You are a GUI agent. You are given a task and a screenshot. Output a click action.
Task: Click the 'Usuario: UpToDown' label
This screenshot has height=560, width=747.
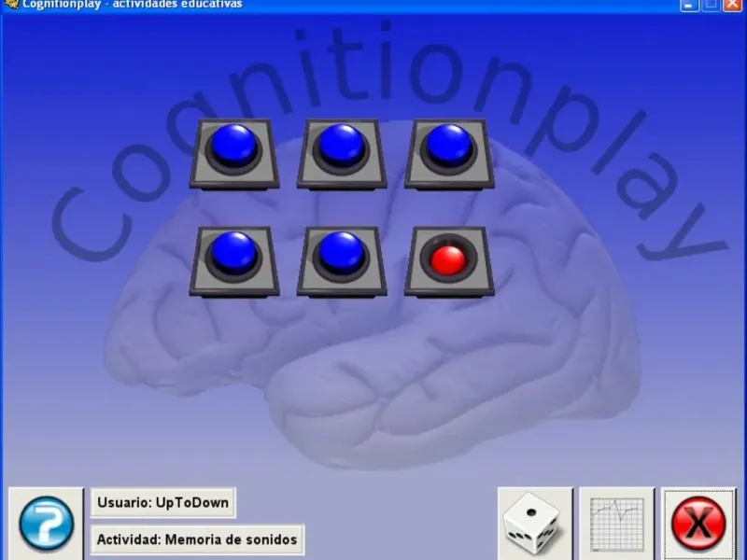(162, 502)
